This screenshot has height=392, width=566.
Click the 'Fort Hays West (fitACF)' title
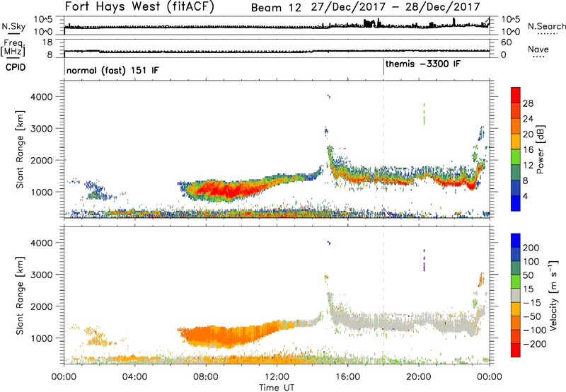(139, 6)
